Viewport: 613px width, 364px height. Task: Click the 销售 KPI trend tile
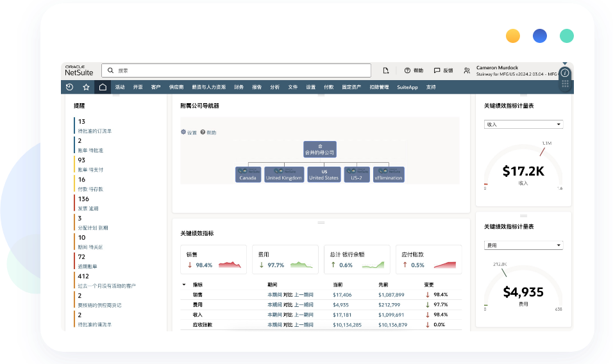[x=214, y=260]
